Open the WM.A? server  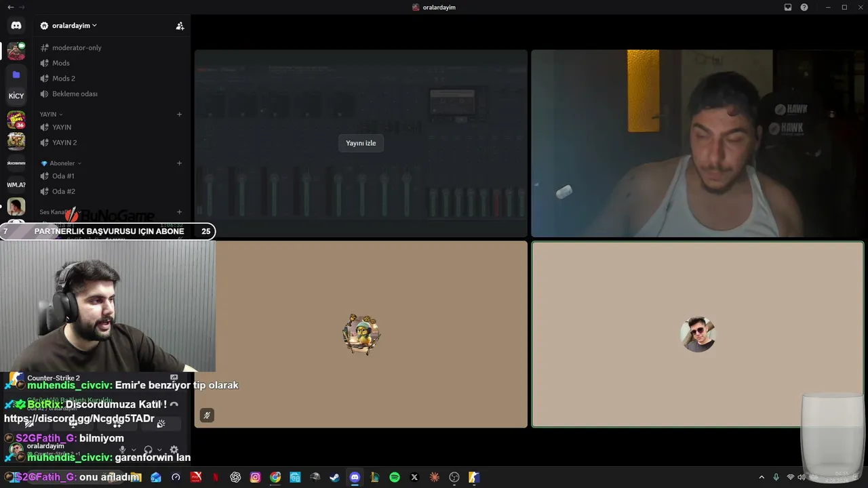(16, 184)
